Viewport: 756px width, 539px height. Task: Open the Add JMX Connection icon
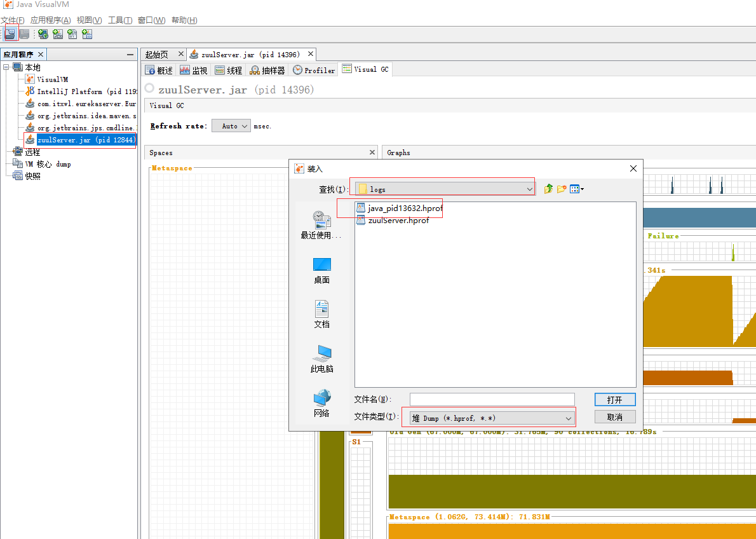point(57,34)
